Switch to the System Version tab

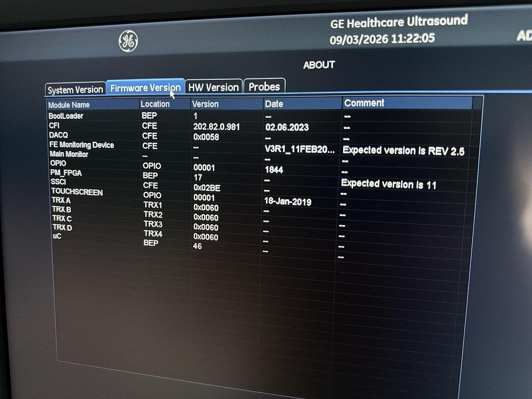[75, 88]
